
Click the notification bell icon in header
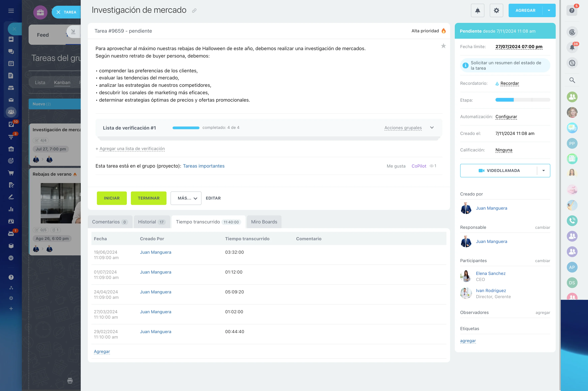point(477,10)
